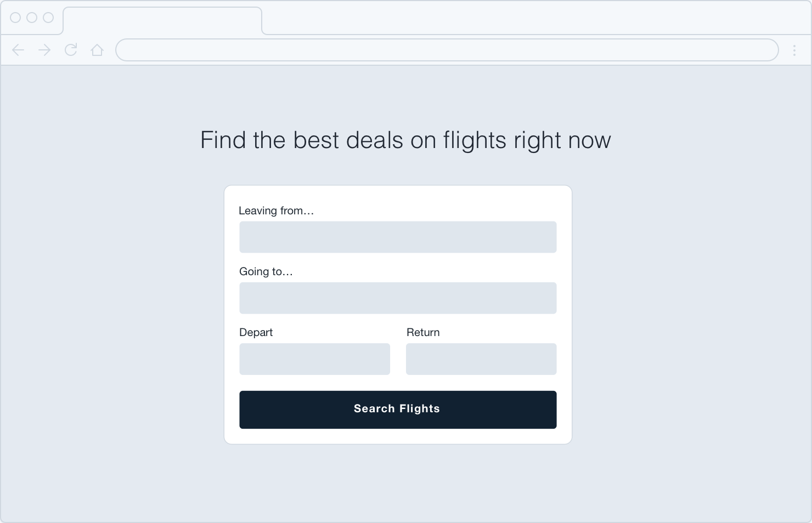Click the browser back arrow
The height and width of the screenshot is (523, 812).
tap(18, 50)
